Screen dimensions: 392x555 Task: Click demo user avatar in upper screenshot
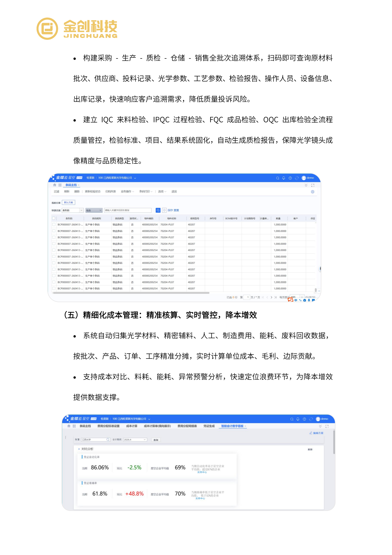pyautogui.click(x=304, y=178)
